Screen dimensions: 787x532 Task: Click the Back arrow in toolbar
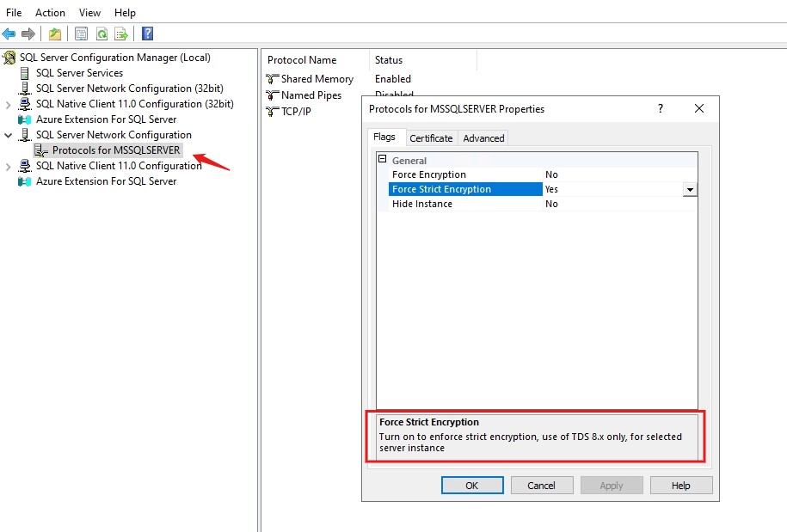pyautogui.click(x=9, y=34)
